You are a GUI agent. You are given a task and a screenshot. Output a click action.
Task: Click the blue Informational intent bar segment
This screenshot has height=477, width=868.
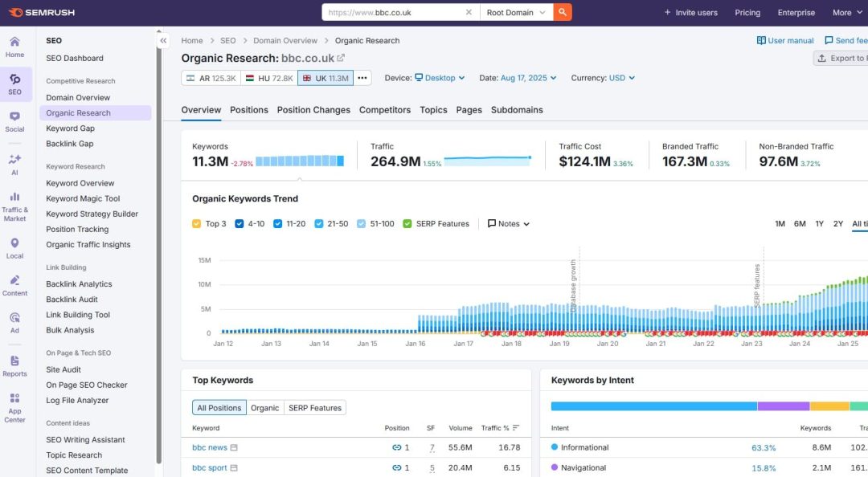[x=653, y=406]
